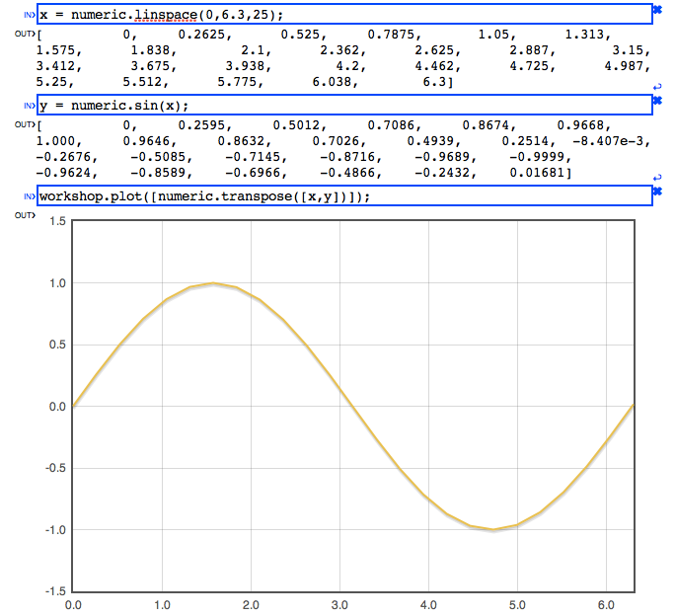Click the OUT> marker next to the plot
Viewport: 675px width, 616px height.
25,215
